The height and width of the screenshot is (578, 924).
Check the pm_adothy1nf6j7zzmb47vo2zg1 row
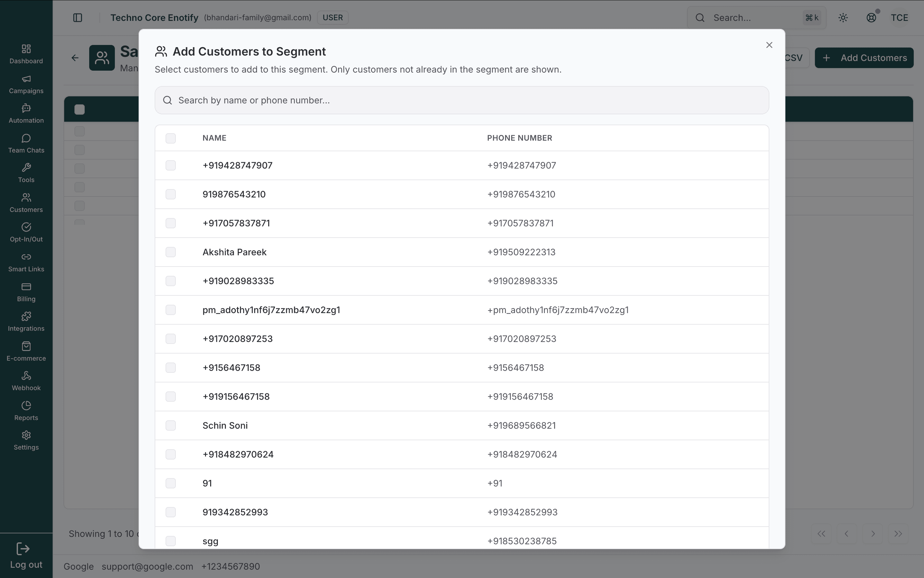pyautogui.click(x=171, y=310)
